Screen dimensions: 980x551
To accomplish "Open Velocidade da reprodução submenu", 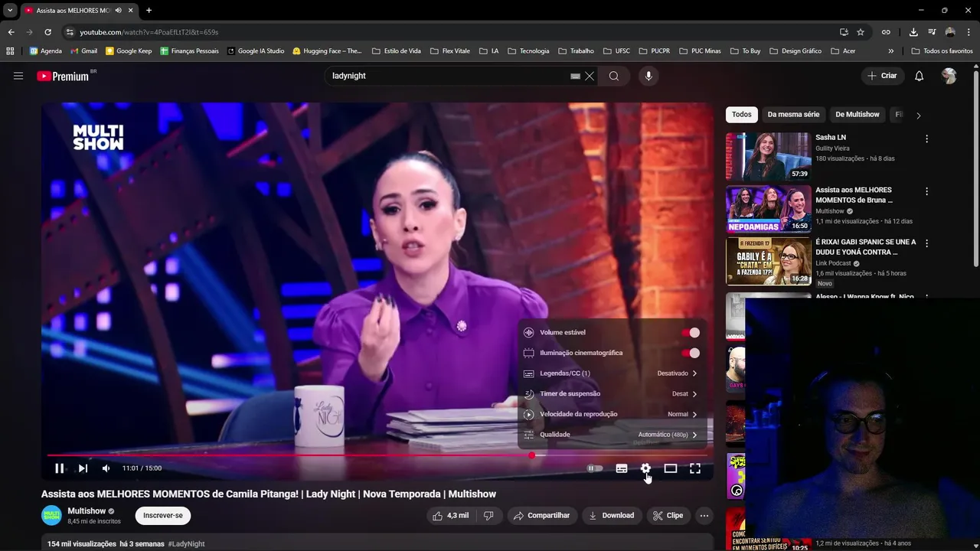I will coord(611,414).
